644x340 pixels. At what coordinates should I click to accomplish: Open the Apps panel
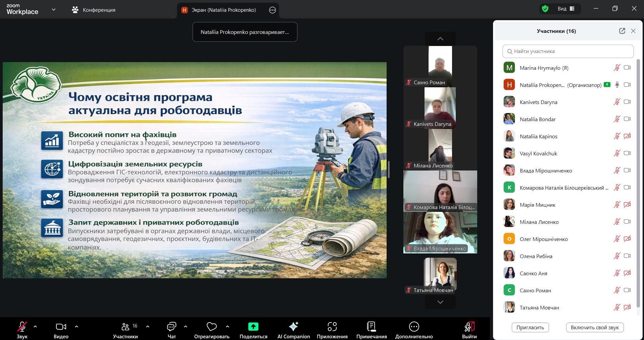pos(332,330)
